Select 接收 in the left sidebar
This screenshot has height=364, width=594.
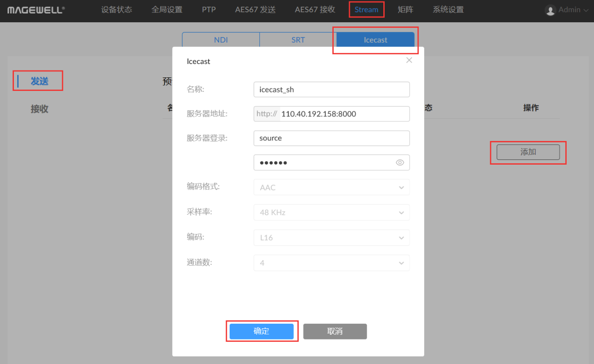[39, 109]
